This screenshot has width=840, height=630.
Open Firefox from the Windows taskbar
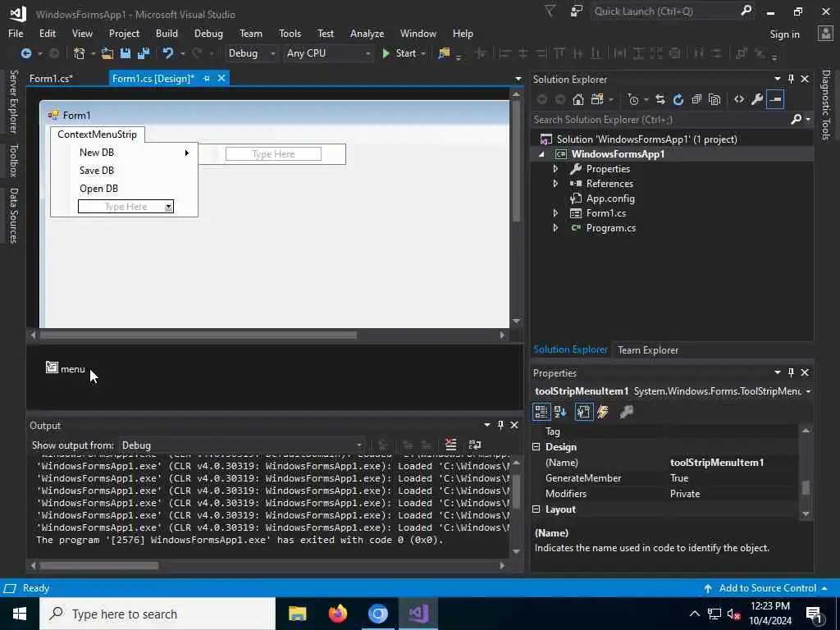point(337,614)
